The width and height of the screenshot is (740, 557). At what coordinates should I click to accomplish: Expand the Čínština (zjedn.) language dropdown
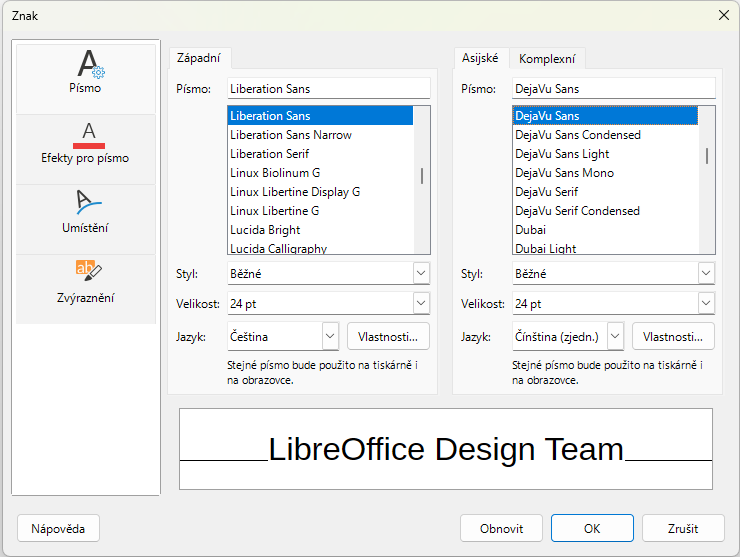[615, 336]
